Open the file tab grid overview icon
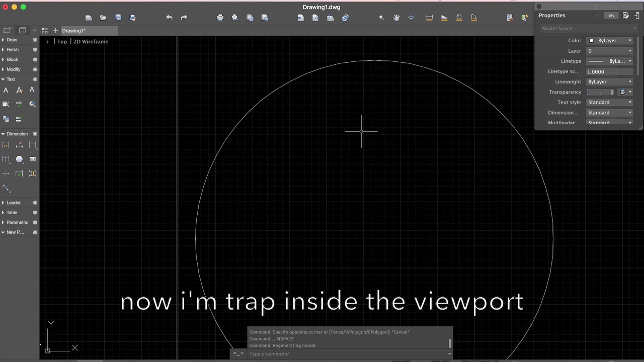Viewport: 644px width, 362px height. (45, 31)
